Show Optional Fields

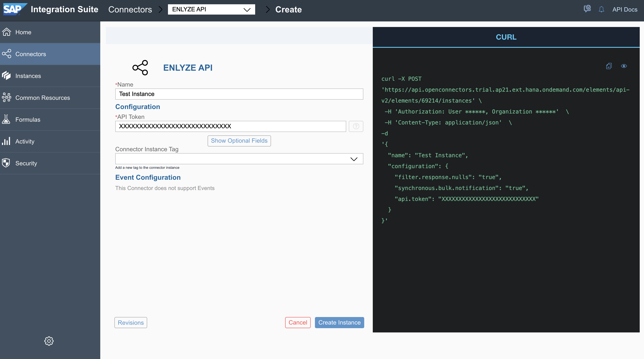pyautogui.click(x=239, y=141)
